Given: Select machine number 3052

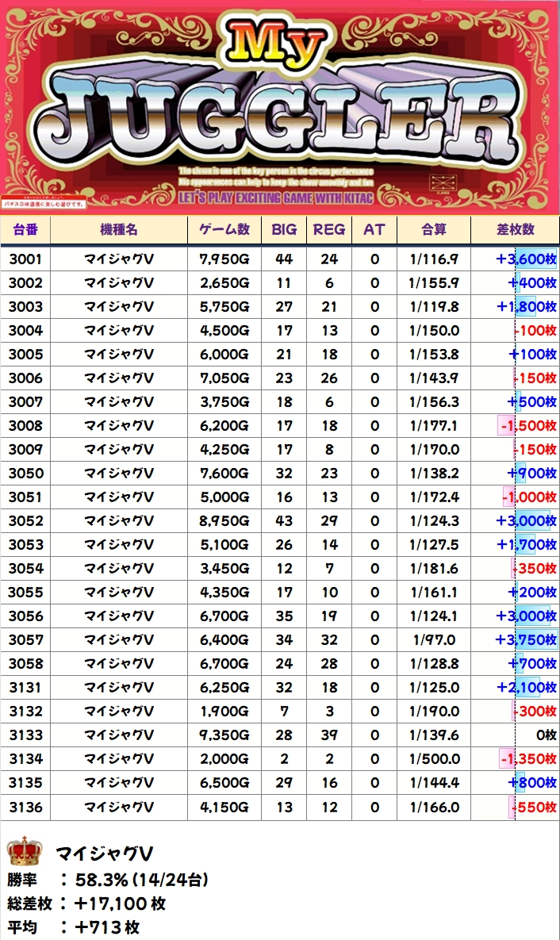Looking at the screenshot, I should point(26,521).
